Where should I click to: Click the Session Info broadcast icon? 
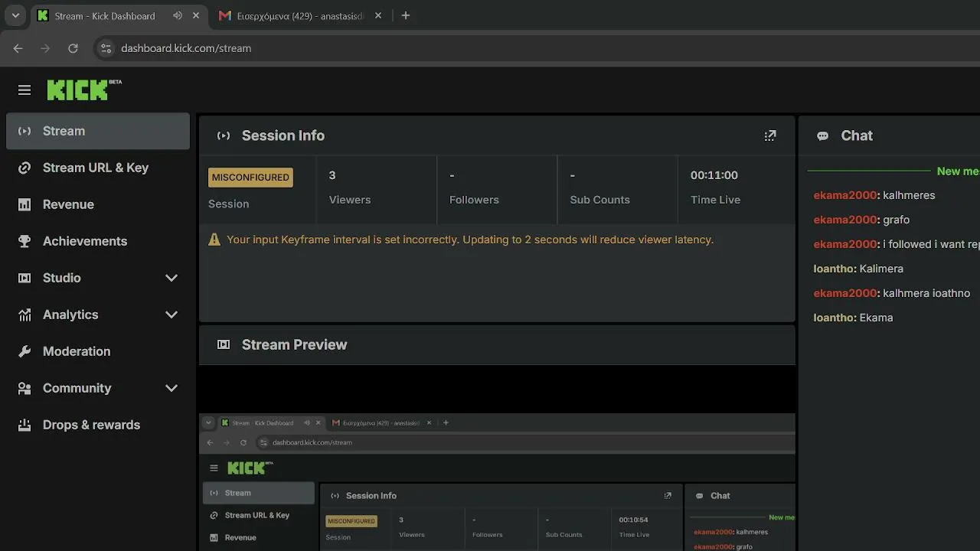tap(224, 135)
